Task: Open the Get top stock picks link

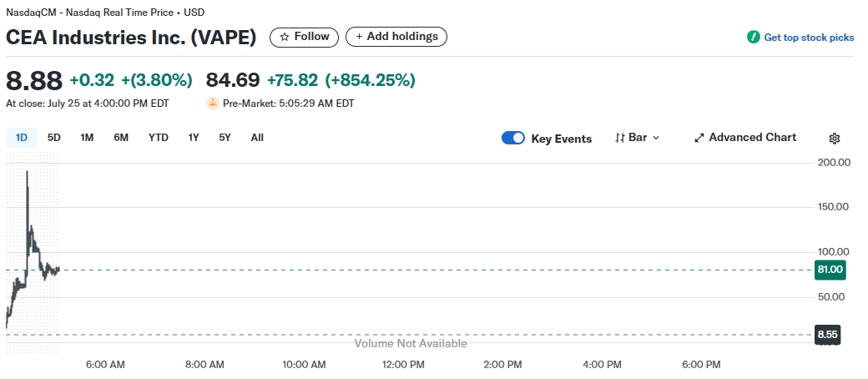Action: [x=809, y=38]
